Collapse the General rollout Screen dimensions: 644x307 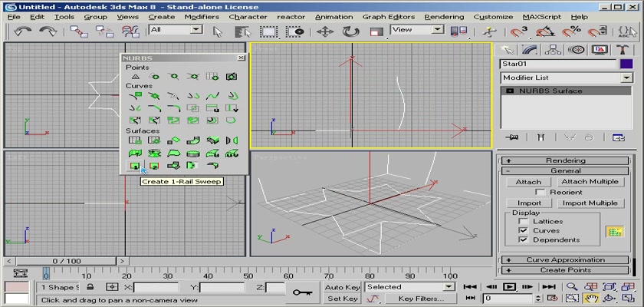pyautogui.click(x=565, y=171)
